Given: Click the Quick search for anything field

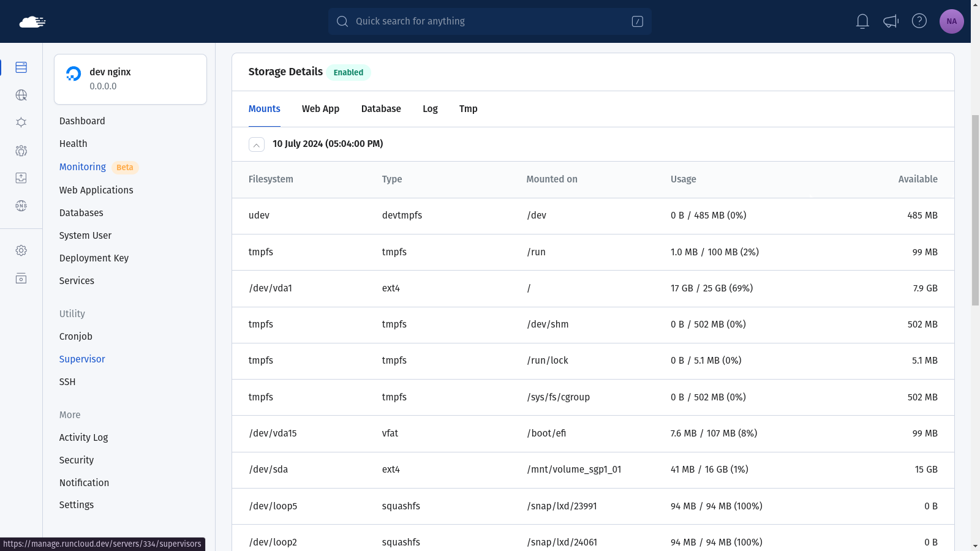Looking at the screenshot, I should point(489,21).
